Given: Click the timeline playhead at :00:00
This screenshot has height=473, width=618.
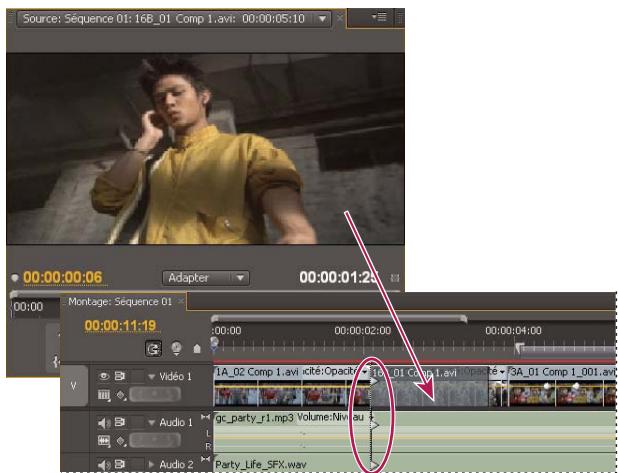Looking at the screenshot, I should coord(214,343).
